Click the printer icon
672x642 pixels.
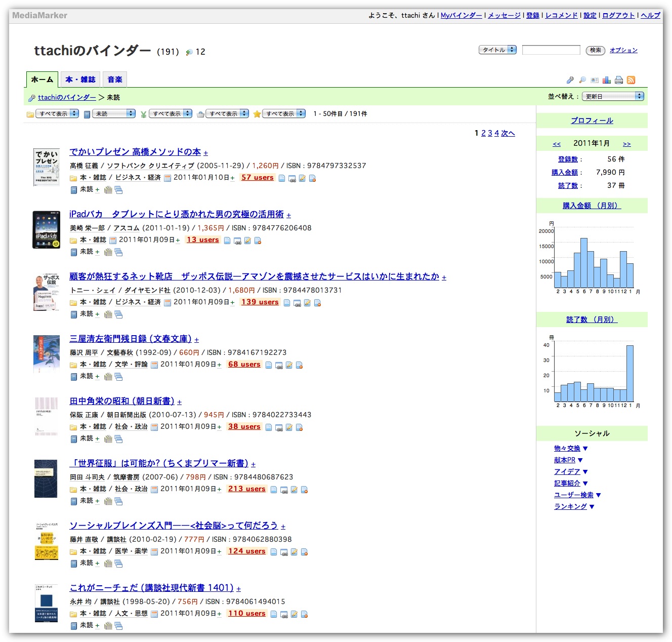pyautogui.click(x=619, y=80)
